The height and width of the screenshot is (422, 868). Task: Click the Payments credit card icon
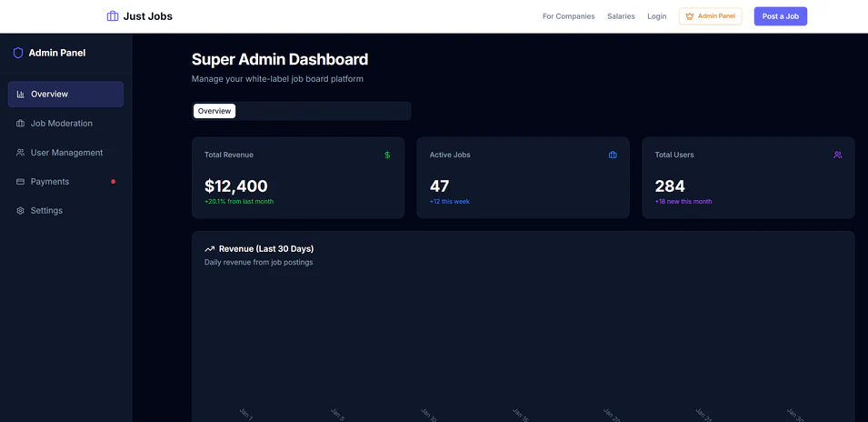coord(21,182)
